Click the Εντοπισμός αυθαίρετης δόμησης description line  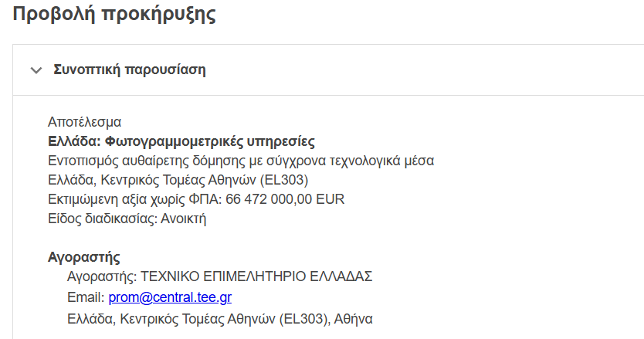[x=241, y=161]
